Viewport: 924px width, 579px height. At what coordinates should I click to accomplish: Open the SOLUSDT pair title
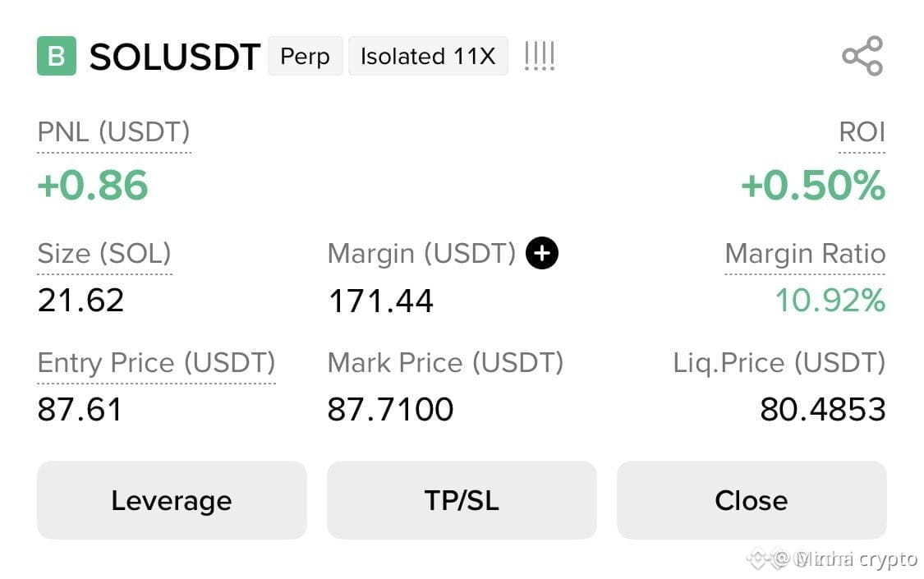pyautogui.click(x=174, y=57)
